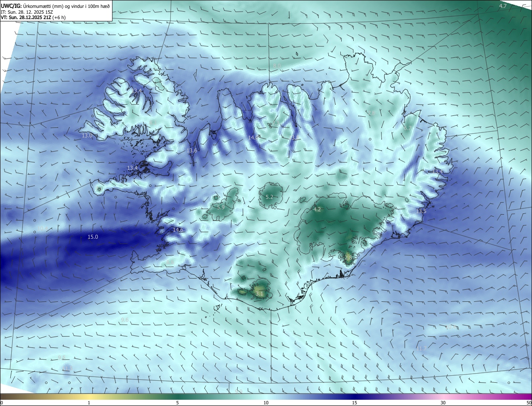532x406 pixels.
Task: Click the 3.1 value on the southern glacier
Action: click(x=259, y=294)
